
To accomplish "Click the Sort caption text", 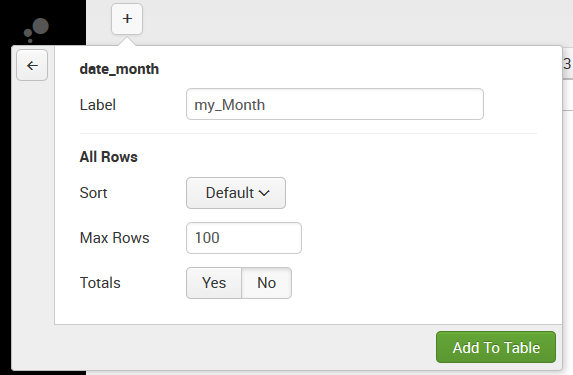I will (94, 193).
